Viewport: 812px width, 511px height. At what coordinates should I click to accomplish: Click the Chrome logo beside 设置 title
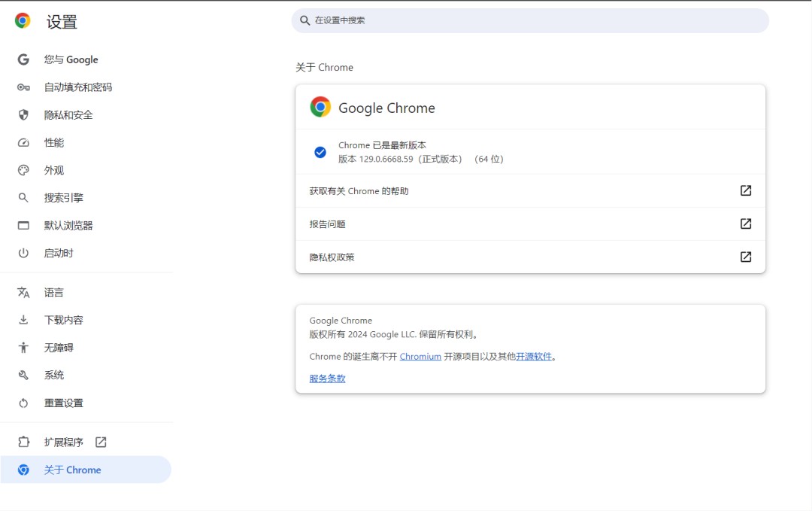coord(23,21)
